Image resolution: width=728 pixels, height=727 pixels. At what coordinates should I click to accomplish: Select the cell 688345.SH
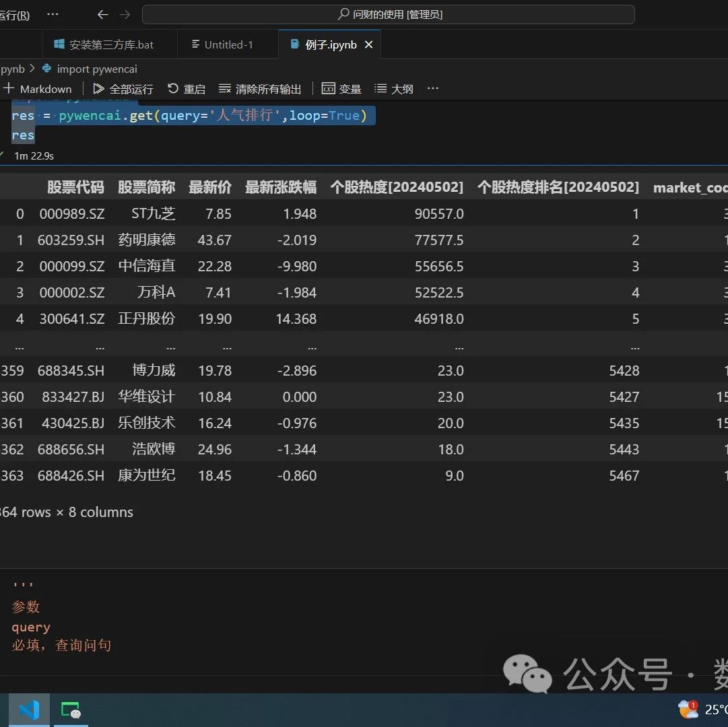coord(71,371)
